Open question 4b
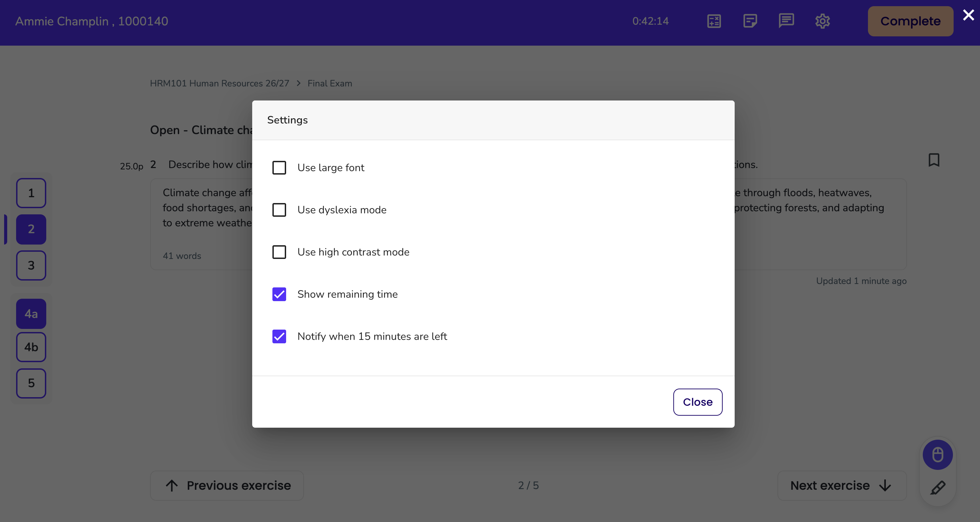The height and width of the screenshot is (522, 980). (x=31, y=347)
